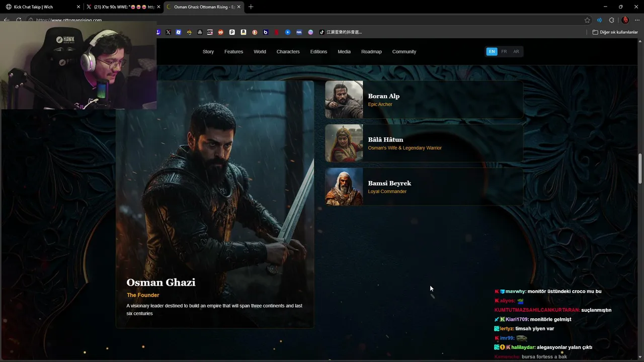Open the Features nav link
The height and width of the screenshot is (362, 644).
click(x=233, y=52)
